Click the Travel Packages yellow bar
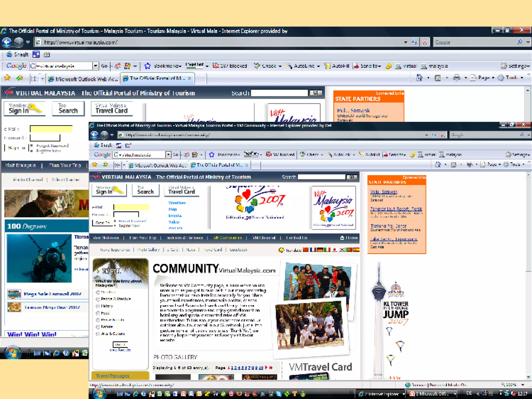This screenshot has width=532, height=399. [120, 376]
